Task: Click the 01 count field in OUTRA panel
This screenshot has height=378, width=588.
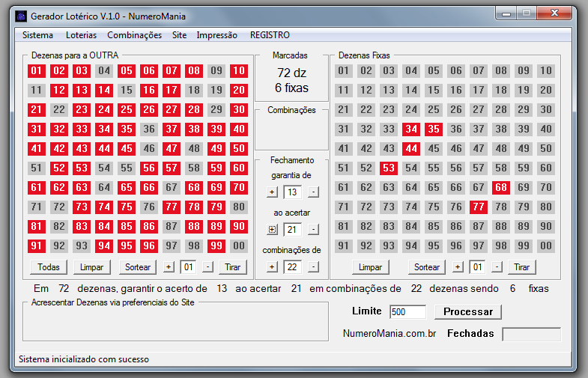Action: click(x=188, y=267)
